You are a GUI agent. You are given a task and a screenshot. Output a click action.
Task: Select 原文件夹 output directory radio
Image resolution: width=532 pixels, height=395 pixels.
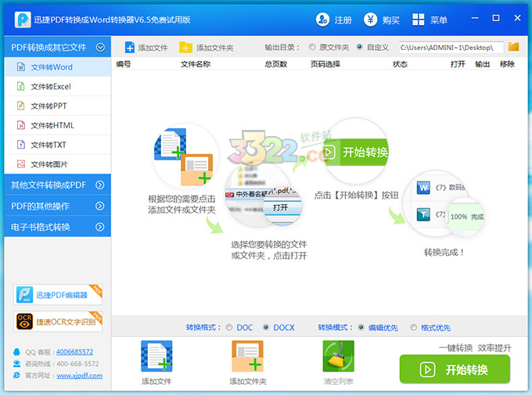(312, 47)
